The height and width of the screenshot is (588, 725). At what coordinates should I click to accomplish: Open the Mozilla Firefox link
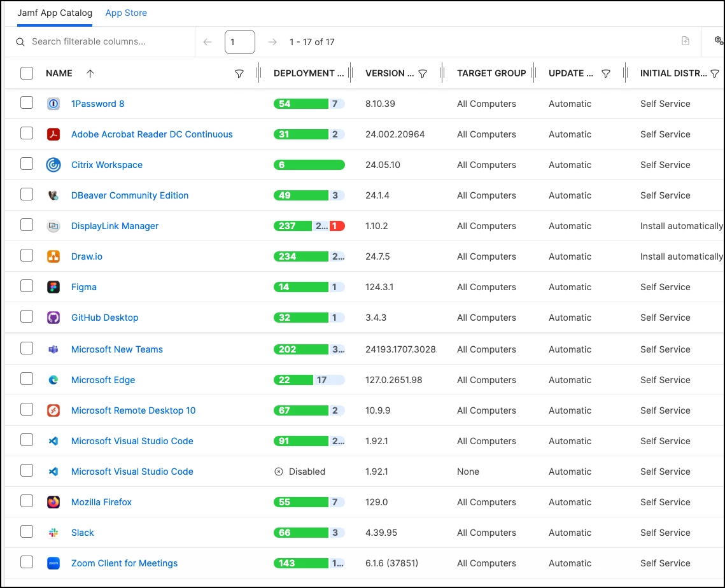(x=101, y=501)
